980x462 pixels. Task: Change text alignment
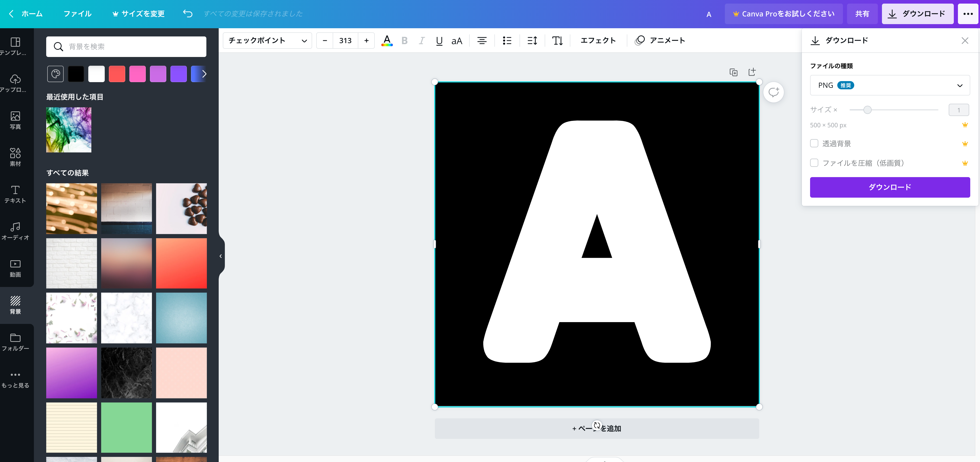482,40
